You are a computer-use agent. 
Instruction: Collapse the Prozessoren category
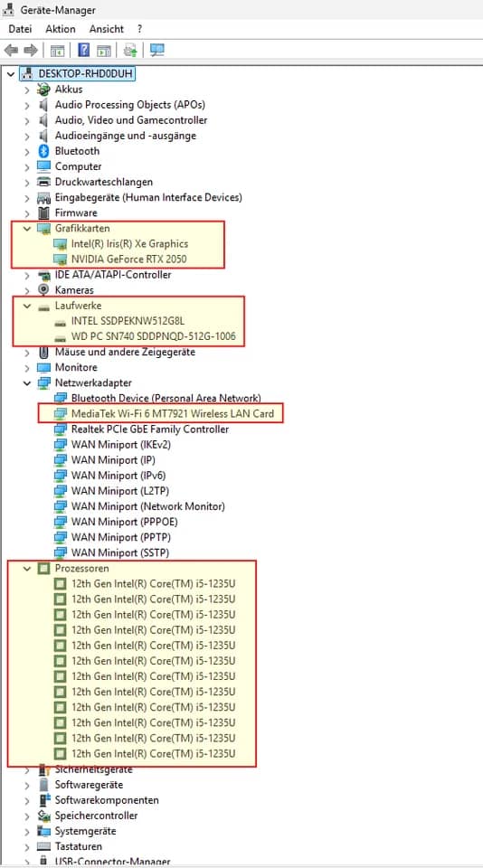point(26,569)
